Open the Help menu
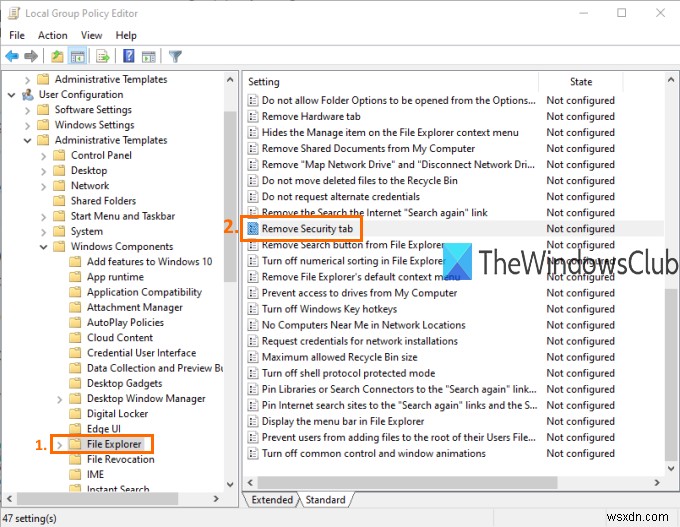Screen dimensions: 680x527 point(126,35)
